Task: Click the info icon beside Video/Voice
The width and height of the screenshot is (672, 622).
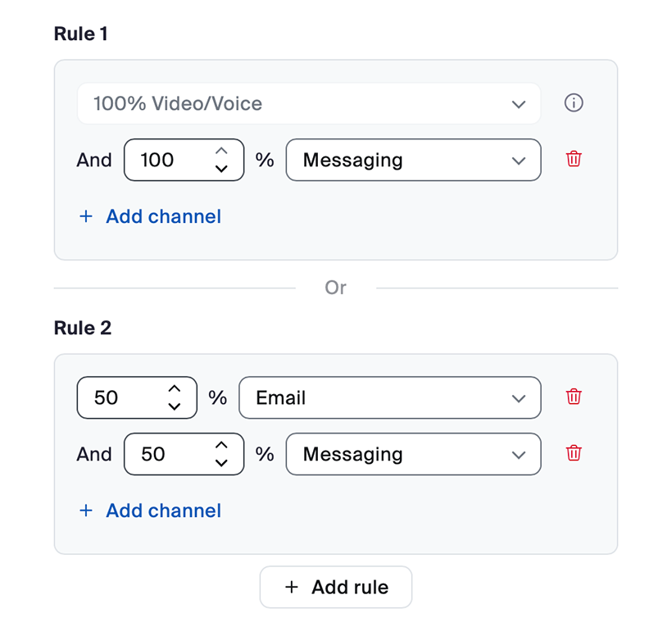Action: click(x=574, y=103)
